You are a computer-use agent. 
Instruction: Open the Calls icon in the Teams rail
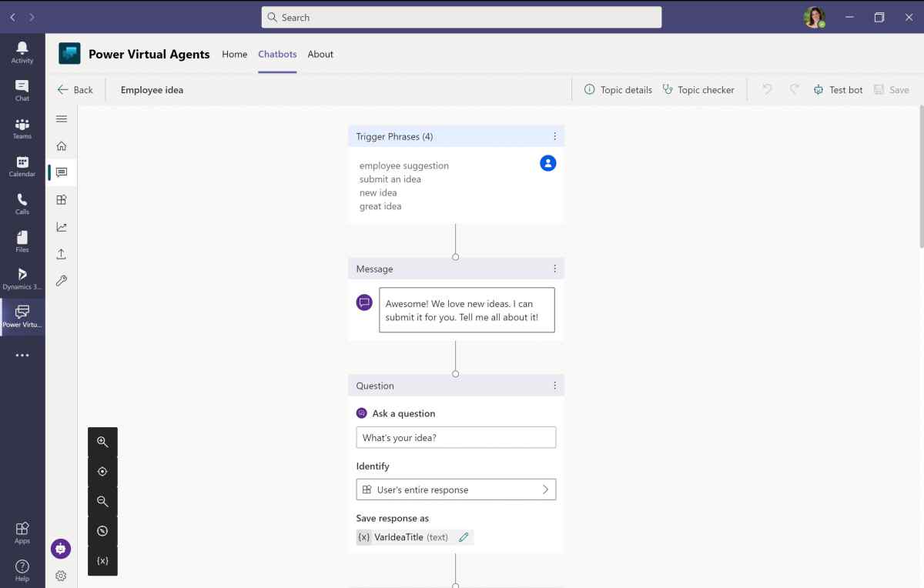(22, 202)
